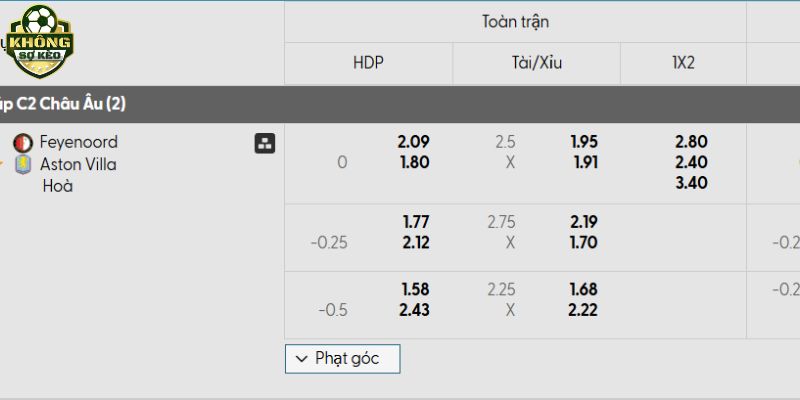Select under 2.5 odds 1.91
Screen dimensions: 800x400
pyautogui.click(x=584, y=162)
